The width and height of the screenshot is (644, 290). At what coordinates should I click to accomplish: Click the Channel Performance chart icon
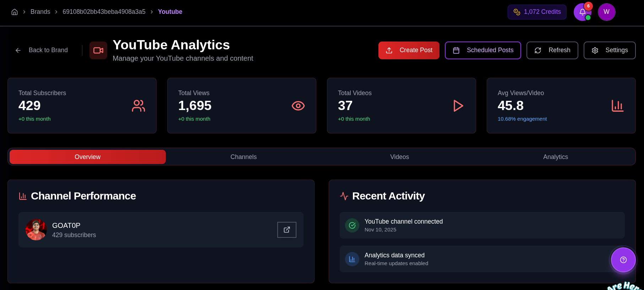pyautogui.click(x=23, y=196)
